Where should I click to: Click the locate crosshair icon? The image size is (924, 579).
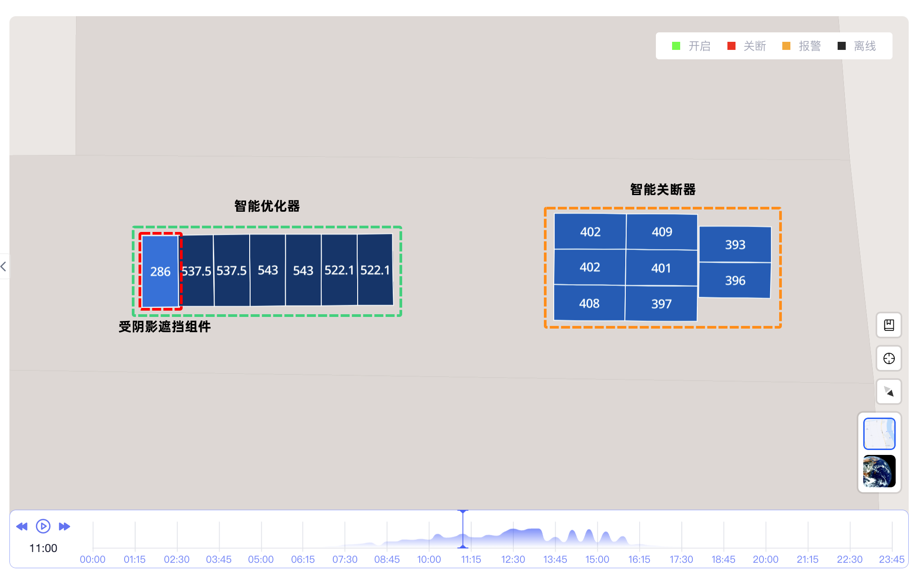[x=888, y=358]
